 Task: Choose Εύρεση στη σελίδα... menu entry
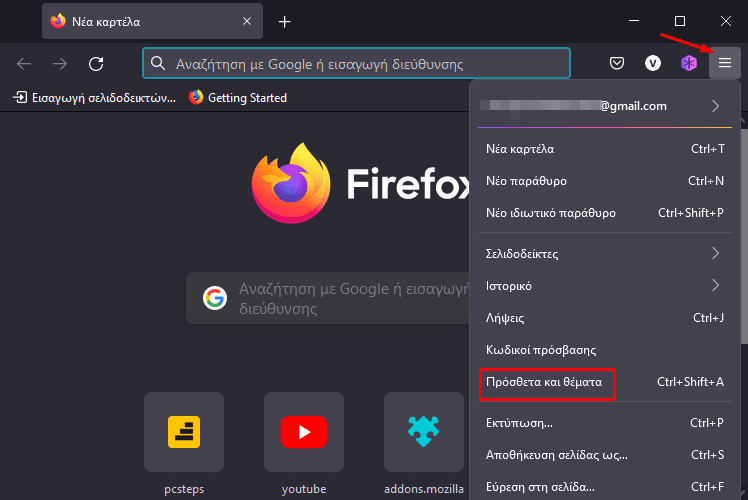point(604,487)
